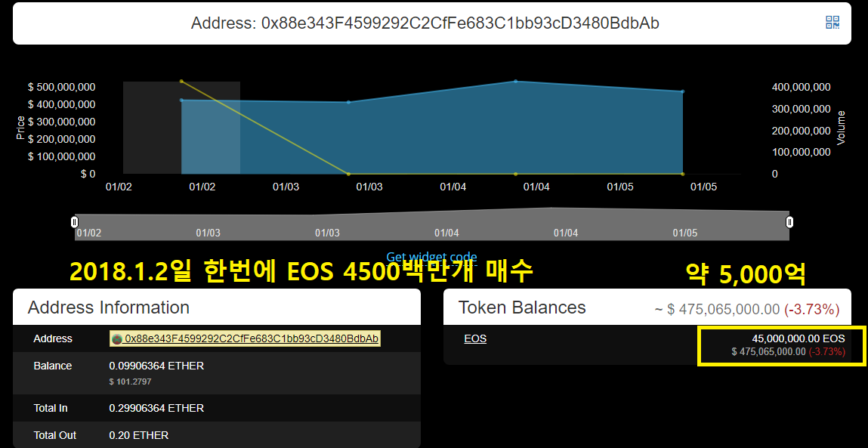Viewport: 868px width, 448px height.
Task: Click the 01/02 label on the minimap
Action: pos(88,233)
